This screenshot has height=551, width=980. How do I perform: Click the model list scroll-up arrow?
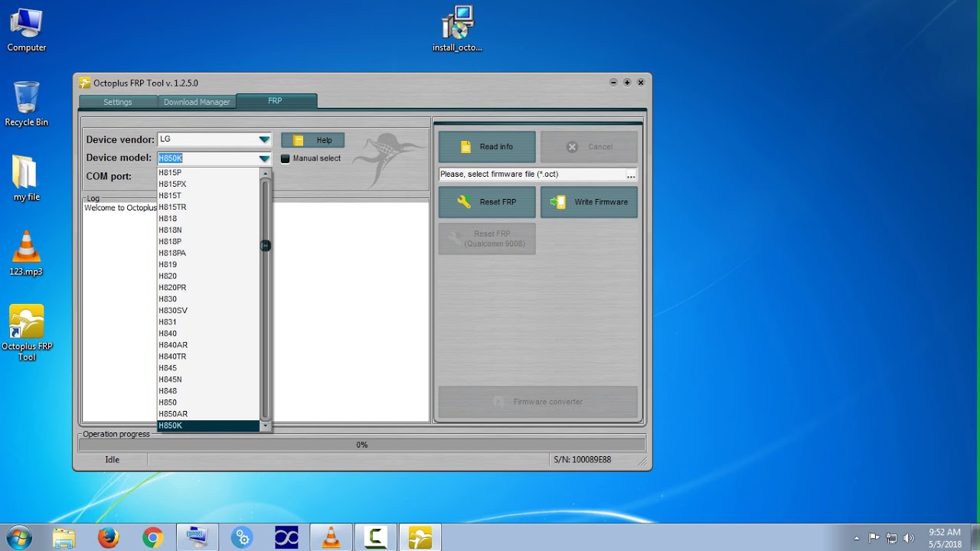(x=266, y=174)
